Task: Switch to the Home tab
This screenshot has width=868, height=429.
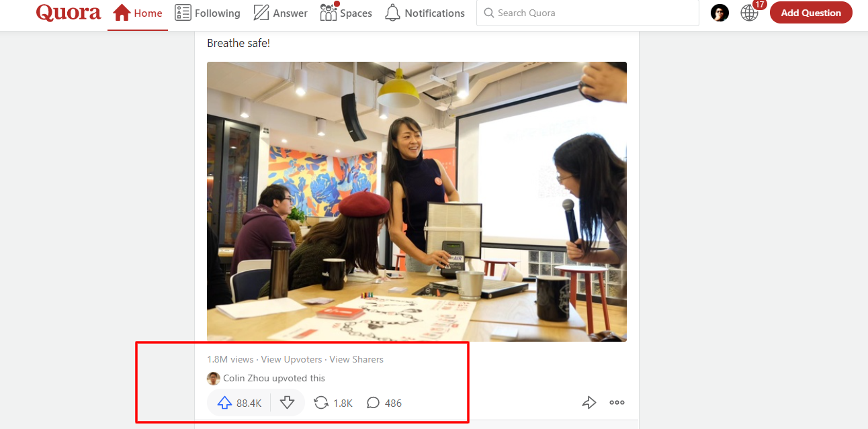Action: (x=137, y=12)
